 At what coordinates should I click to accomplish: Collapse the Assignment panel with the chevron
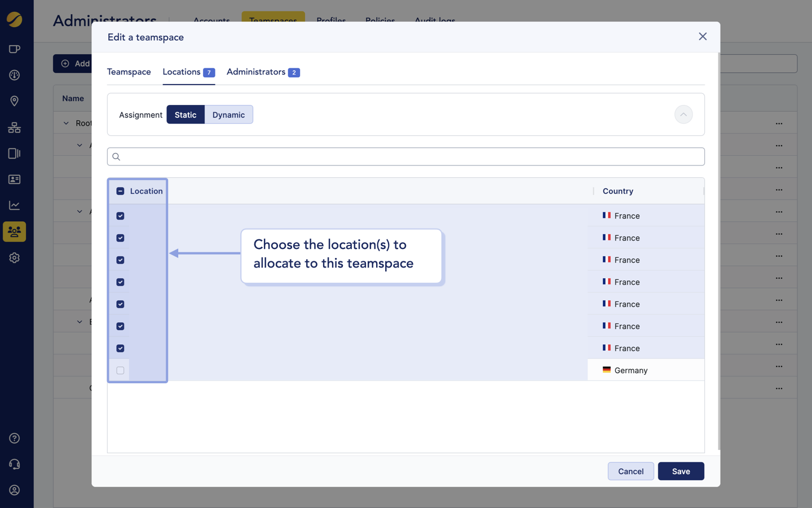pyautogui.click(x=683, y=115)
